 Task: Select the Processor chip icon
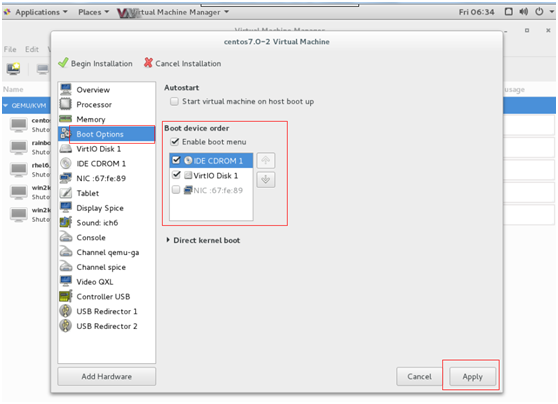pos(66,104)
